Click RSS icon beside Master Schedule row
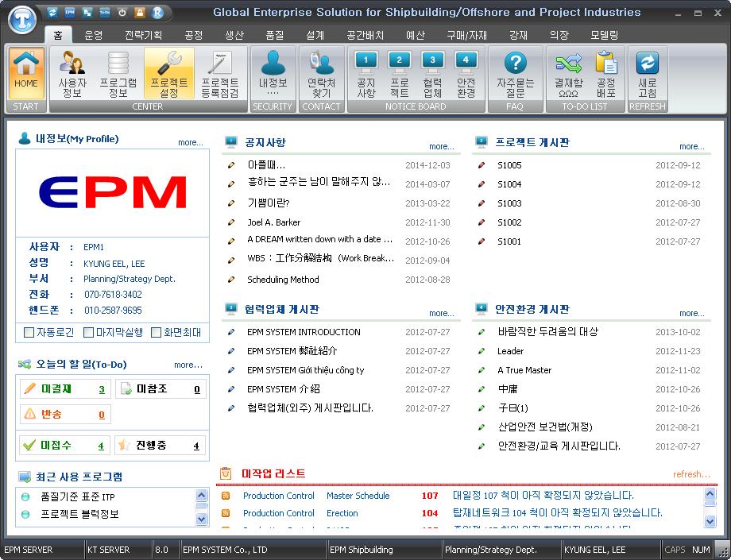The height and width of the screenshot is (560, 731). point(226,496)
